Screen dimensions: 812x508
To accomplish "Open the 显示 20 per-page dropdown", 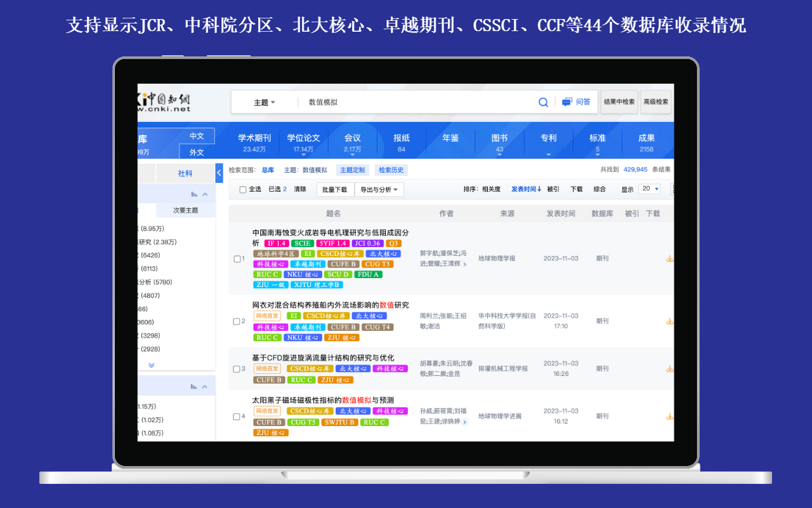I will 648,189.
